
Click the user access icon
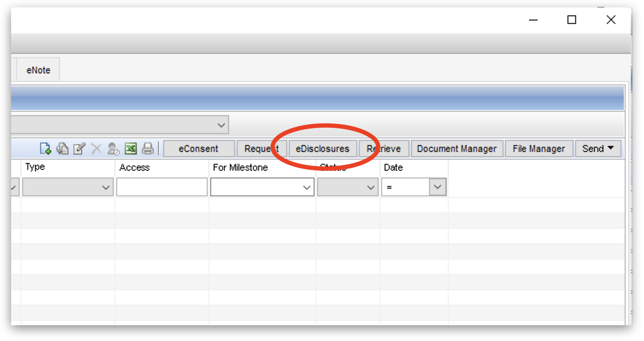click(x=113, y=149)
